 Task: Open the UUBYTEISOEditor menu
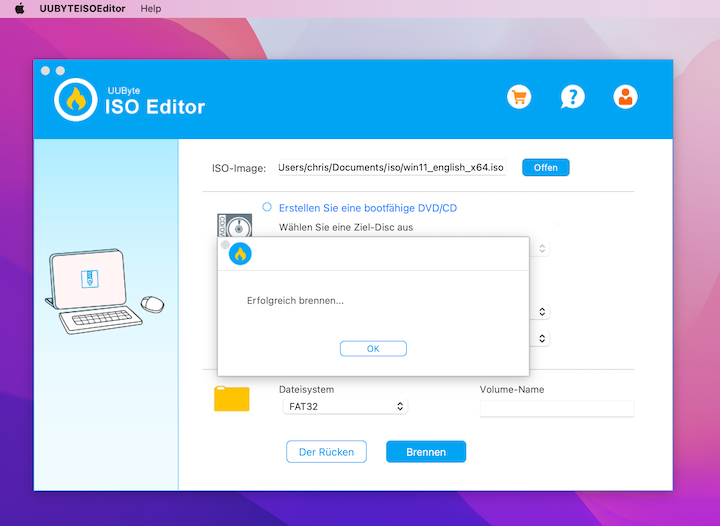tap(82, 9)
